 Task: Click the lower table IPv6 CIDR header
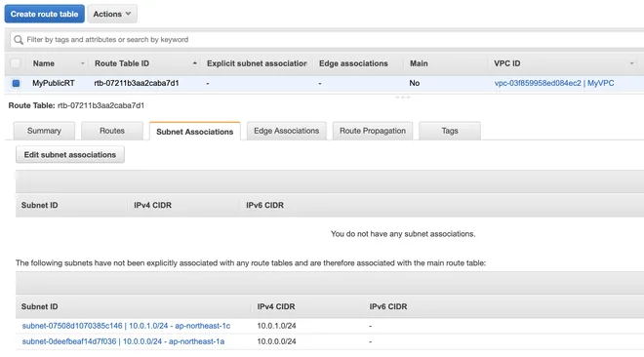[x=388, y=306]
